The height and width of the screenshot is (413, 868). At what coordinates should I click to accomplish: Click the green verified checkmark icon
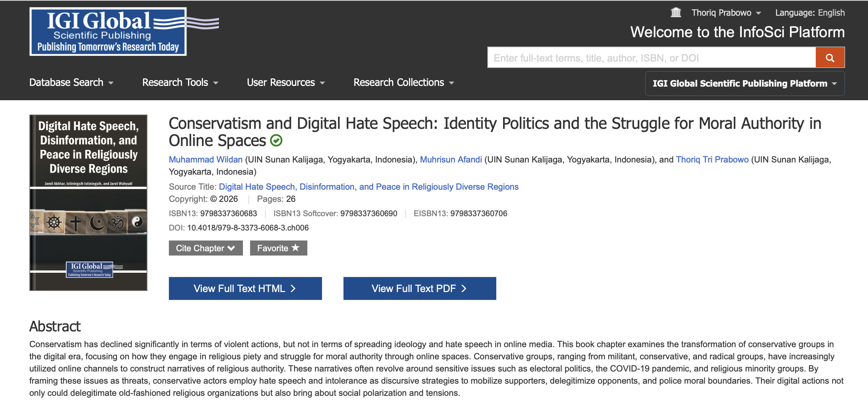[x=276, y=141]
